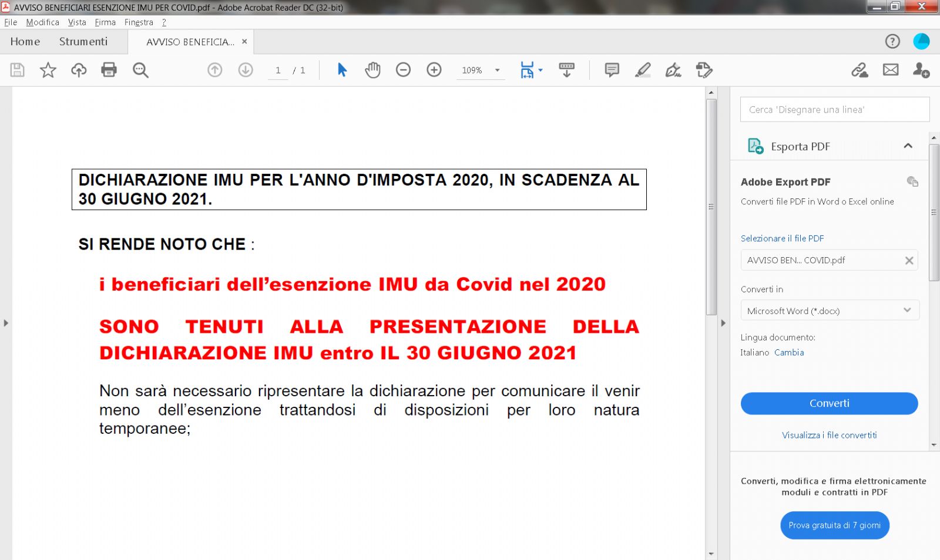
Task: Collapse the Esporta PDF section
Action: coord(908,146)
